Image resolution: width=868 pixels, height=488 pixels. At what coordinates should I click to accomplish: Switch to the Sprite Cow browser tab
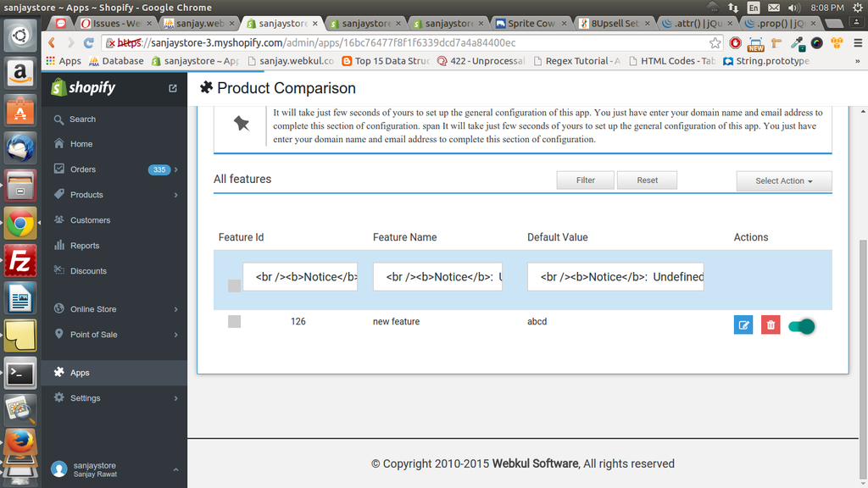point(529,24)
